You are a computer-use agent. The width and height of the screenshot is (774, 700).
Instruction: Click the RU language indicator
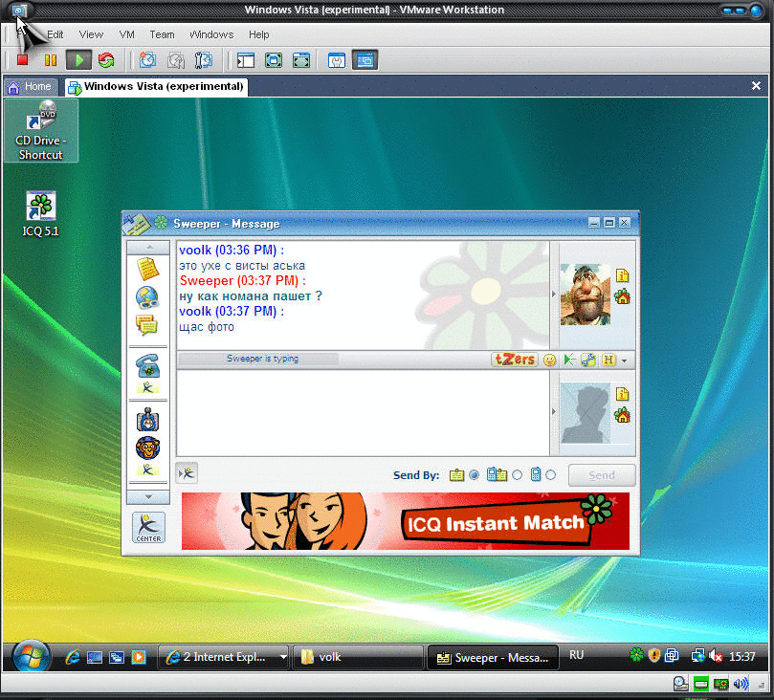[576, 655]
